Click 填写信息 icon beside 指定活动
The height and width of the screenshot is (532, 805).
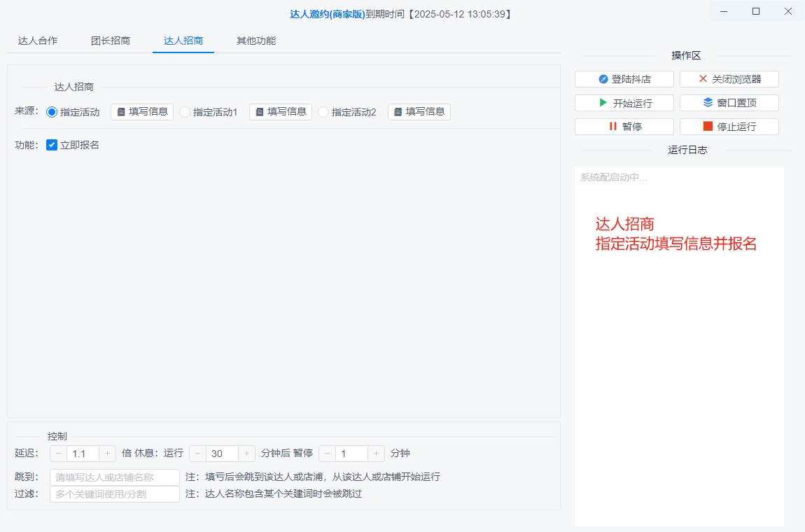(122, 111)
